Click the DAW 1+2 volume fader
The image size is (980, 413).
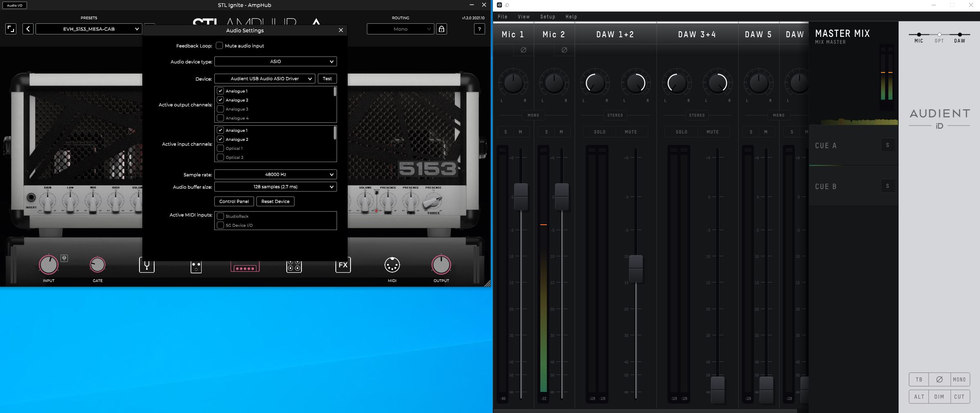636,269
